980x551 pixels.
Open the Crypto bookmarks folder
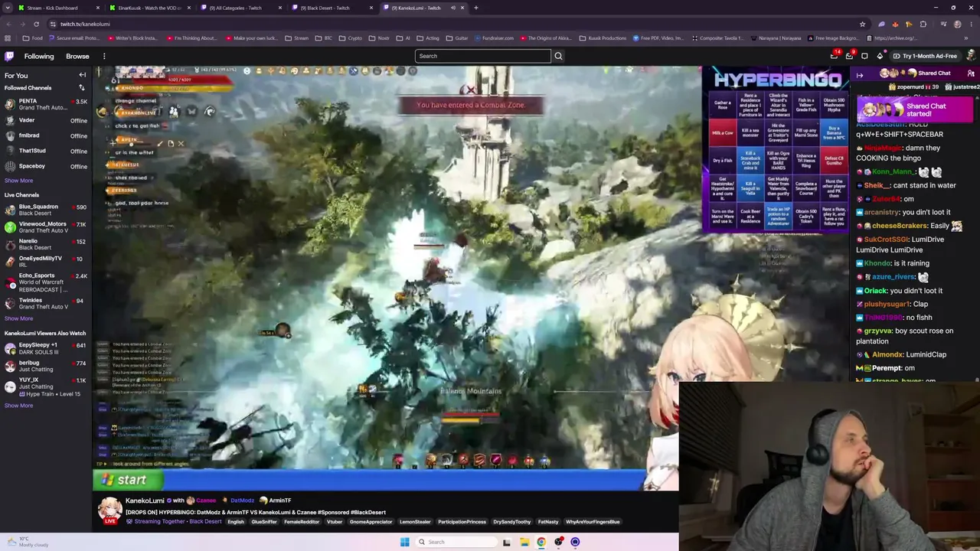click(x=351, y=38)
